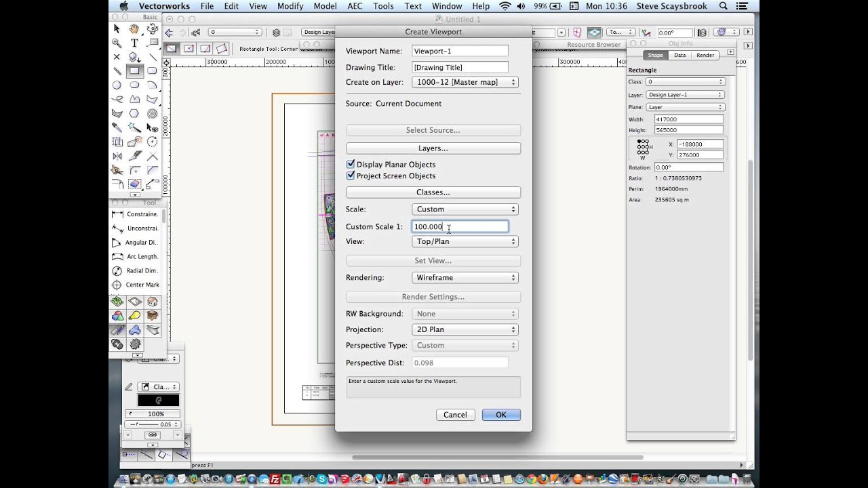Open class dropdown in top toolbar
Image resolution: width=868 pixels, height=488 pixels.
[x=235, y=33]
